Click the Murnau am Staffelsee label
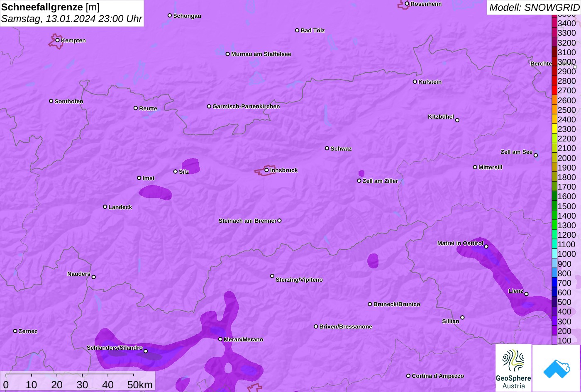Image resolution: width=581 pixels, height=392 pixels. (261, 54)
